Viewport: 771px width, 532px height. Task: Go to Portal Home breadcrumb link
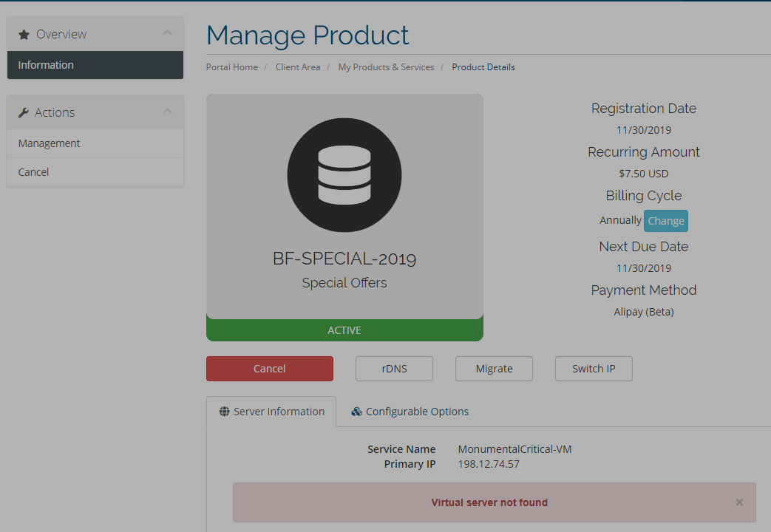232,67
